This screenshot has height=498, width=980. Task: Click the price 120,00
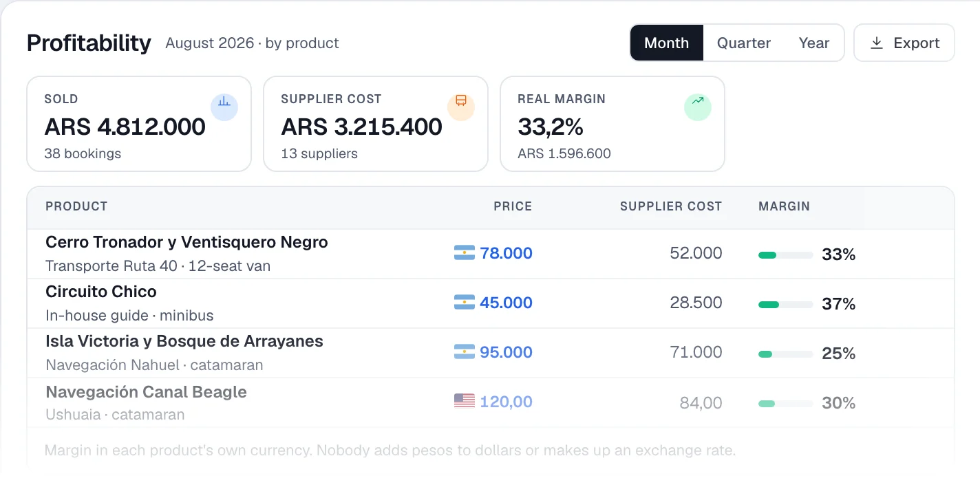[506, 402]
